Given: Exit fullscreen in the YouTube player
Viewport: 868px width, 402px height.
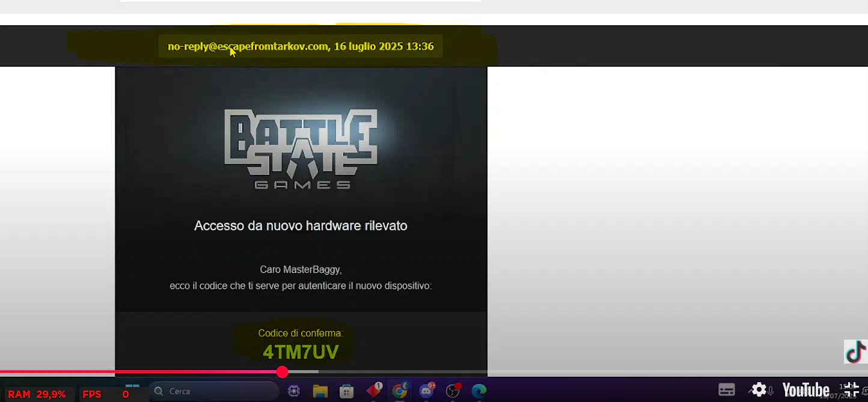Looking at the screenshot, I should coord(851,389).
